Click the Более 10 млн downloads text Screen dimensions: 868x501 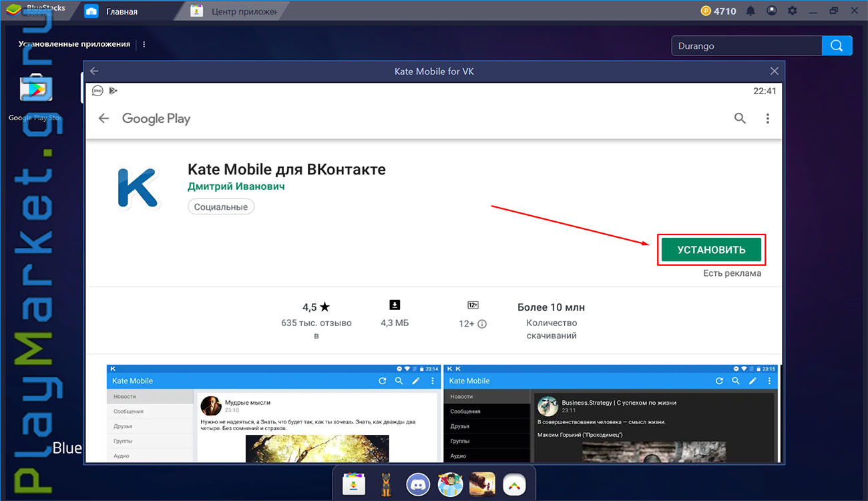[551, 307]
